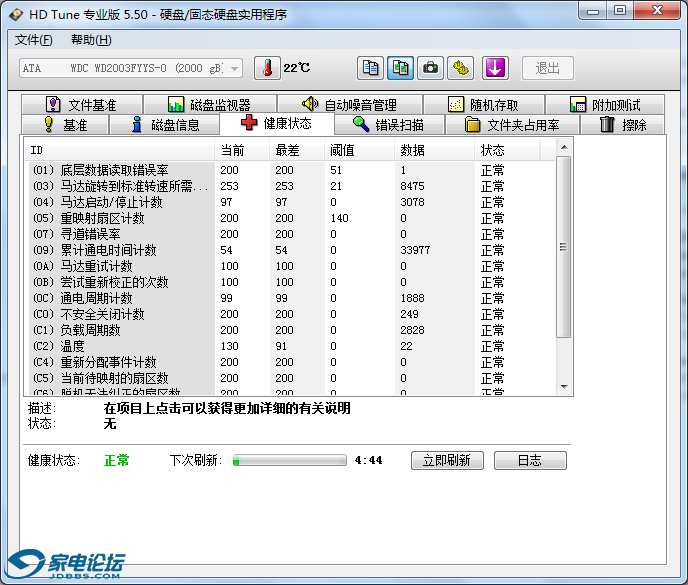The height and width of the screenshot is (585, 688).
Task: Select row (04) 马达启动/停止计数
Action: (x=292, y=202)
